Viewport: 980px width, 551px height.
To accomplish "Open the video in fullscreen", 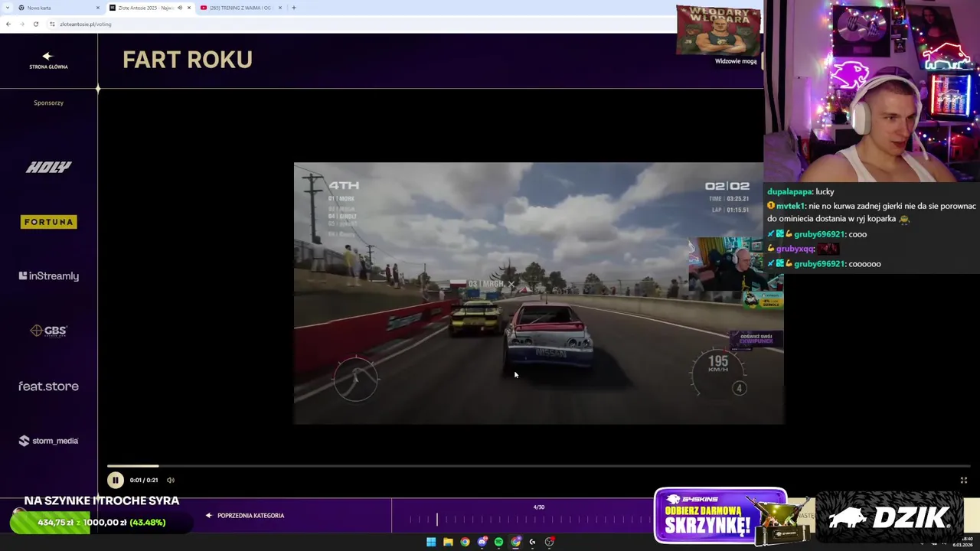I will coord(964,480).
